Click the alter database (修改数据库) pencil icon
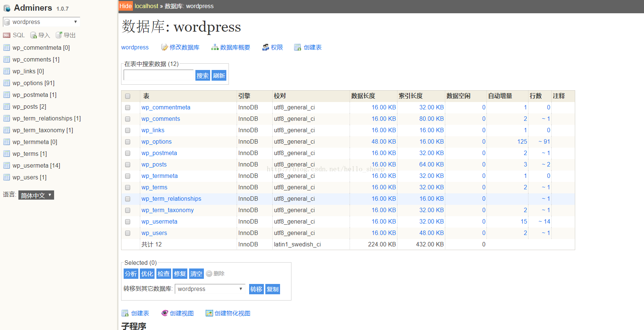Screen dimensions: 644x330 (x=164, y=47)
